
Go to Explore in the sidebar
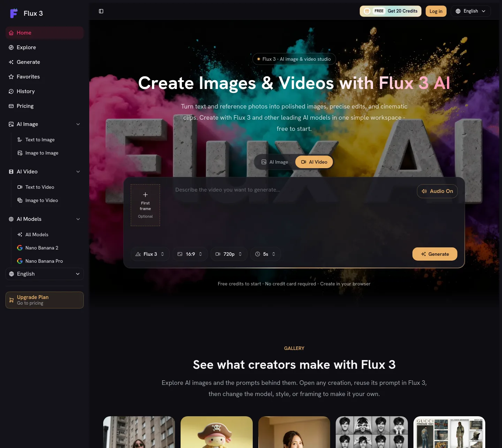pos(45,47)
